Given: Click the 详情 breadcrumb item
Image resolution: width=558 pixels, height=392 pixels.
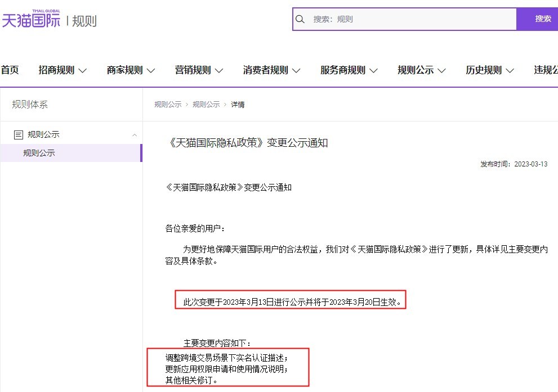Looking at the screenshot, I should (238, 105).
